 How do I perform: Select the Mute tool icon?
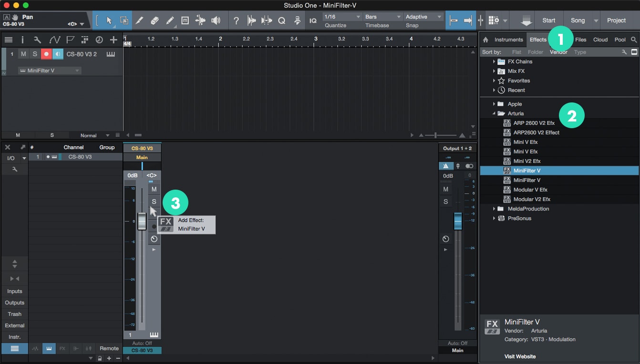click(185, 20)
